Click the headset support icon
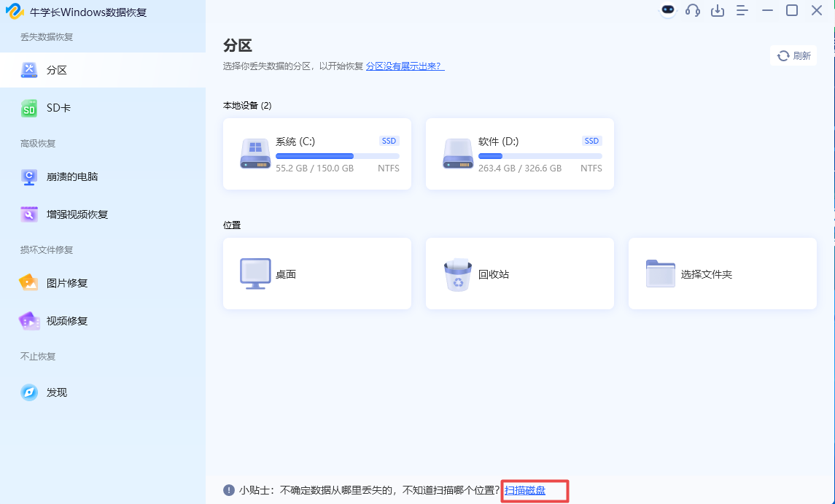 click(693, 11)
